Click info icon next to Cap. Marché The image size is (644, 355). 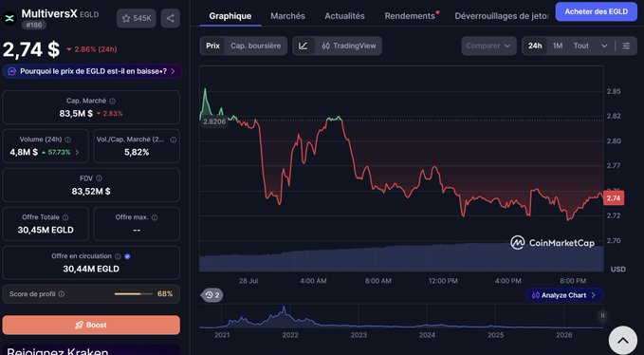pos(113,101)
